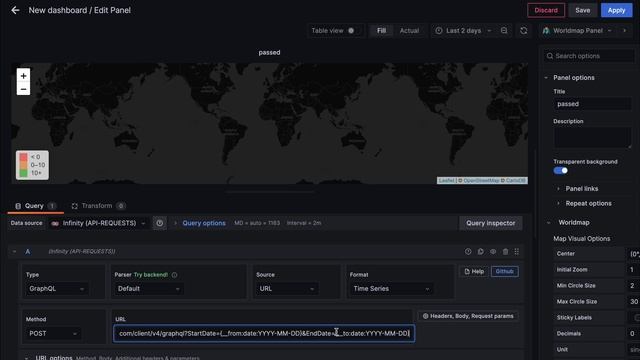Toggle the Sticky Labels switch
Image resolution: width=640 pixels, height=360 pixels.
tap(636, 317)
